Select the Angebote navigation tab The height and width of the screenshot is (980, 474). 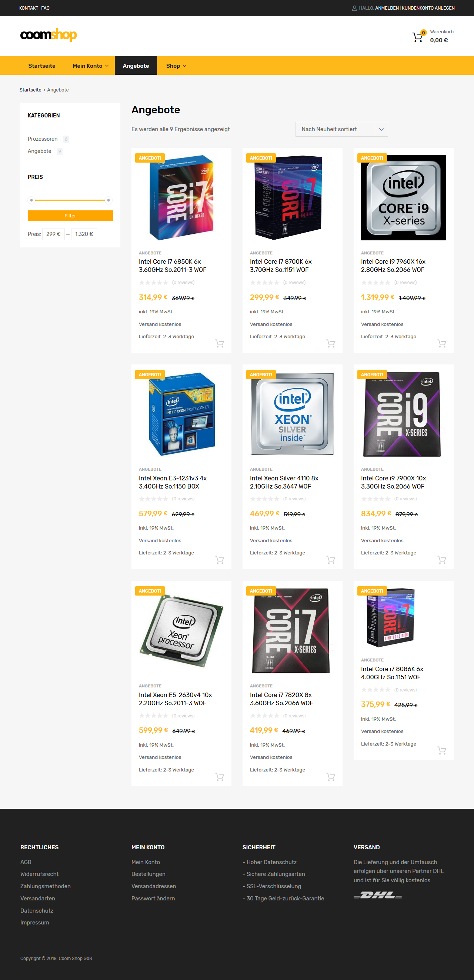click(136, 66)
